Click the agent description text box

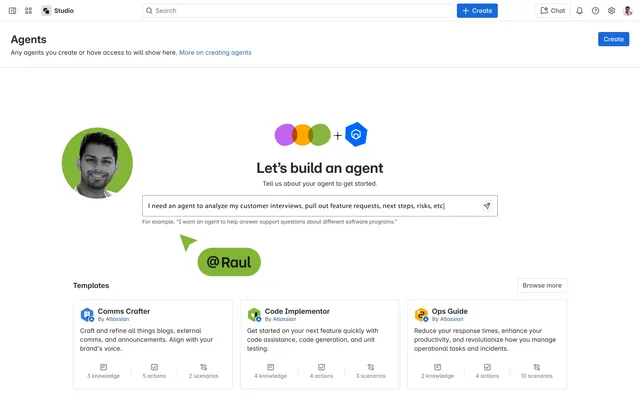point(320,206)
